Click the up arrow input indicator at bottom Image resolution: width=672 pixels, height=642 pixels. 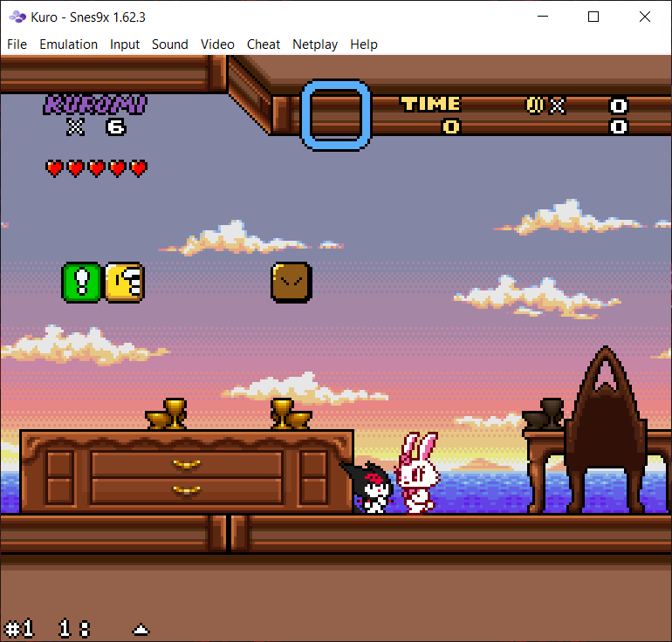141,630
